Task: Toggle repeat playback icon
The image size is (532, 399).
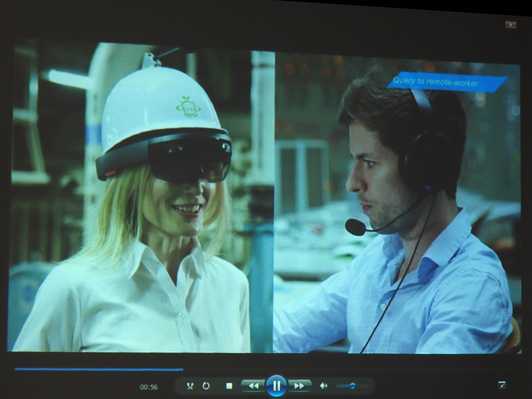Action: click(x=206, y=386)
